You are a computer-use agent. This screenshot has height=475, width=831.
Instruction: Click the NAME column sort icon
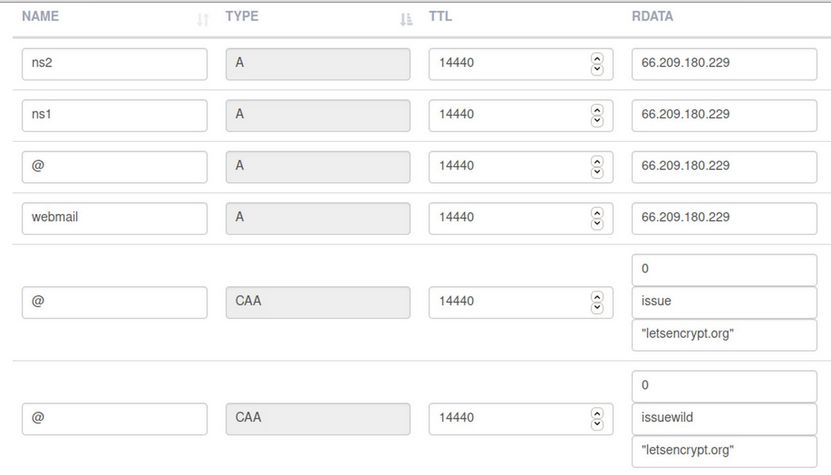(x=203, y=19)
